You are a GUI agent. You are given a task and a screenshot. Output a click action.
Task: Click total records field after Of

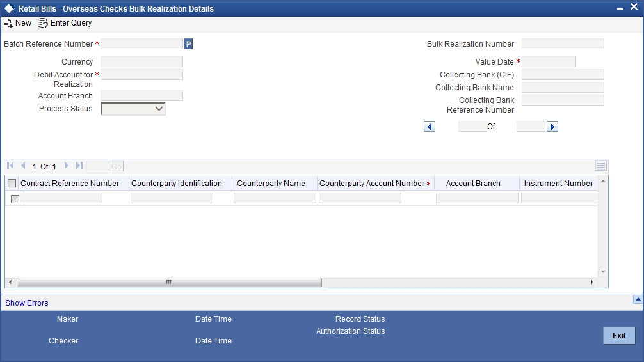[x=531, y=127]
